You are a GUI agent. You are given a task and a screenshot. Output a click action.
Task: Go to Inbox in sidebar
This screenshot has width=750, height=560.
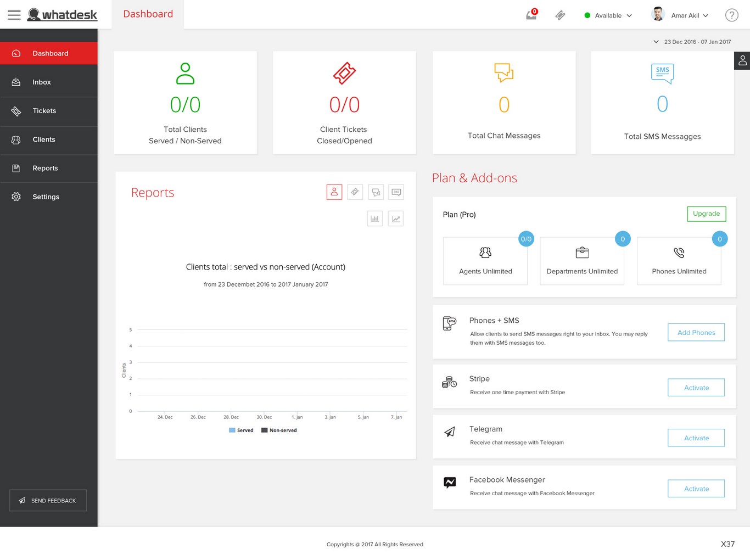pos(42,82)
